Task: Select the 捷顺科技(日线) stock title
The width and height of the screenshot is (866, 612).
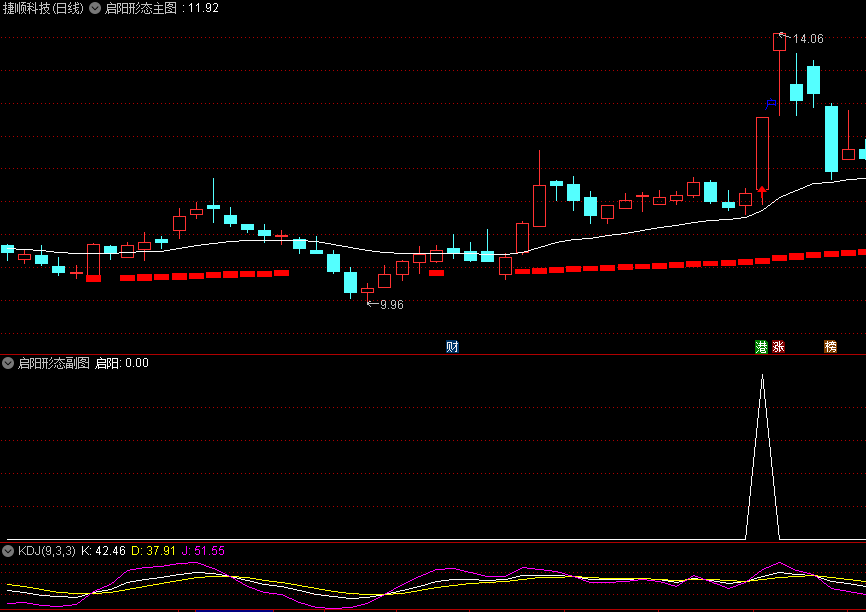Action: click(43, 8)
